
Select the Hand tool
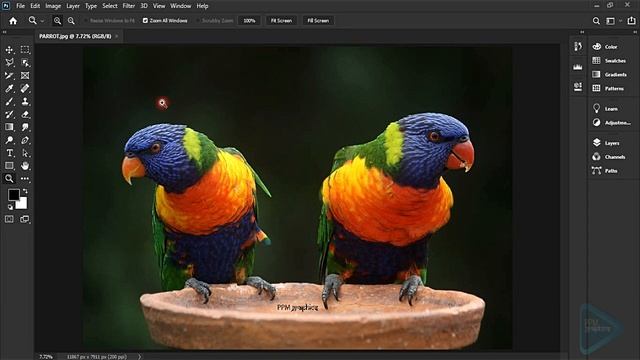(25, 166)
